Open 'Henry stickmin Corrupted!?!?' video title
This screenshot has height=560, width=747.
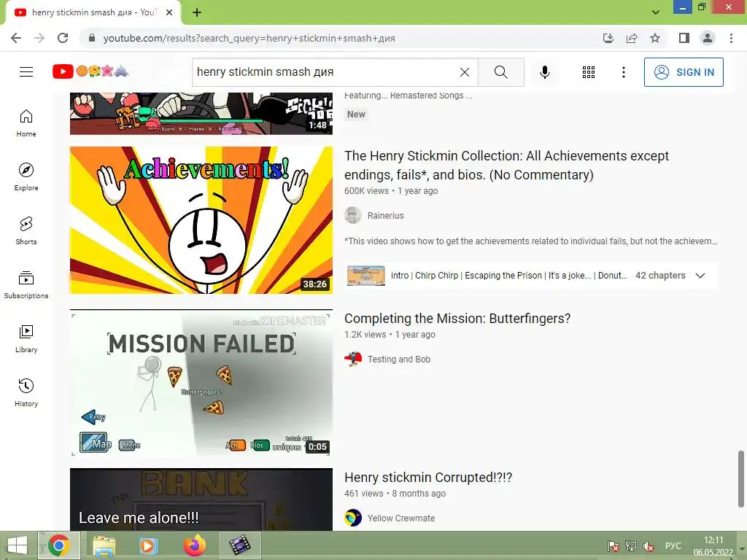(428, 478)
